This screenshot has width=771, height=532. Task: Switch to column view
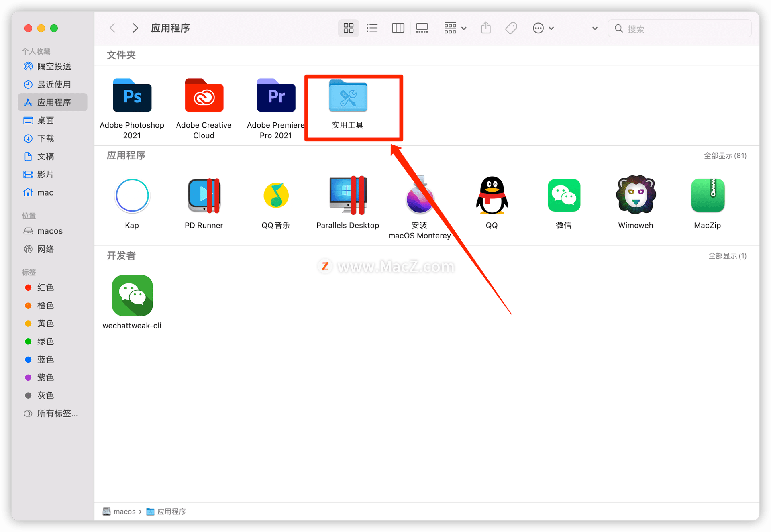click(398, 28)
